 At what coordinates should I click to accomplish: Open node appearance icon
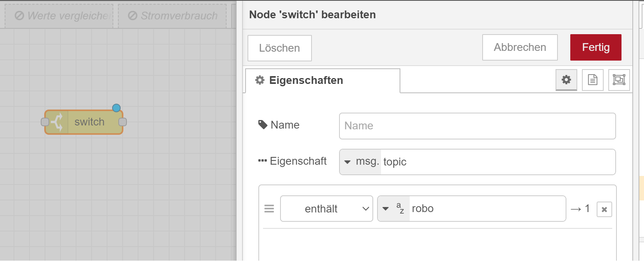(x=619, y=80)
